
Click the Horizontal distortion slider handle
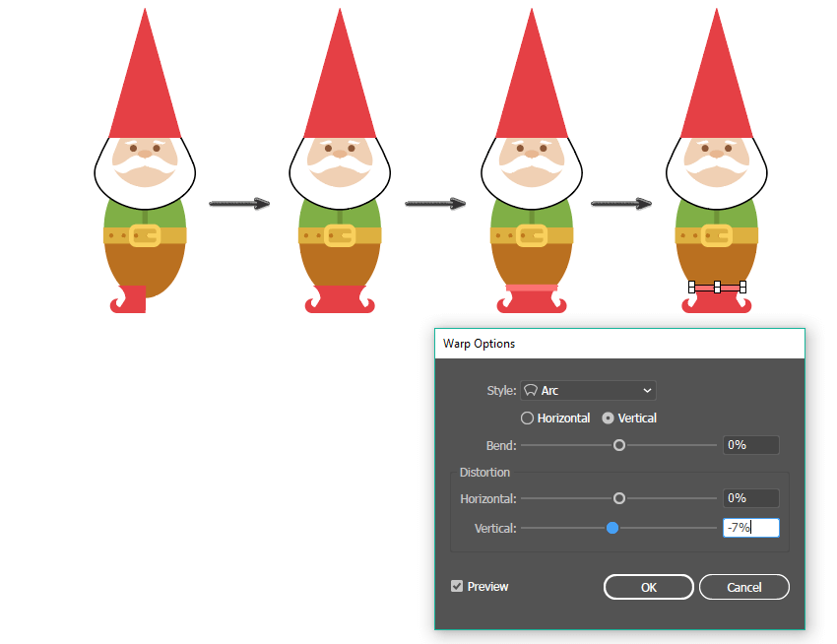[618, 498]
